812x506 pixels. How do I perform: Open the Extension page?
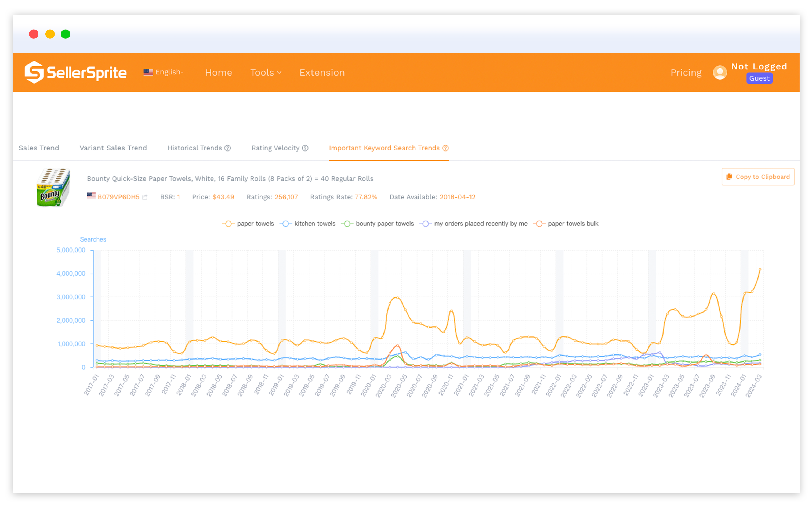pyautogui.click(x=322, y=73)
